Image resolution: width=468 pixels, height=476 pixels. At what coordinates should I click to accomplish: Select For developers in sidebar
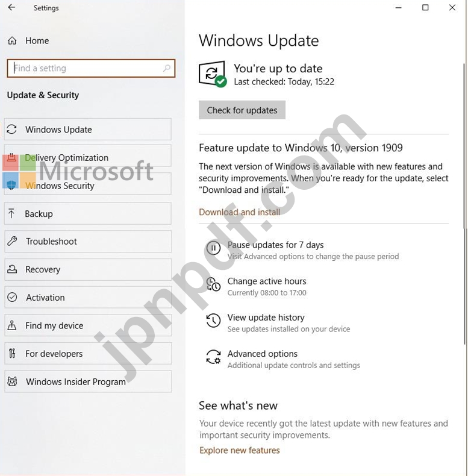[x=88, y=353]
